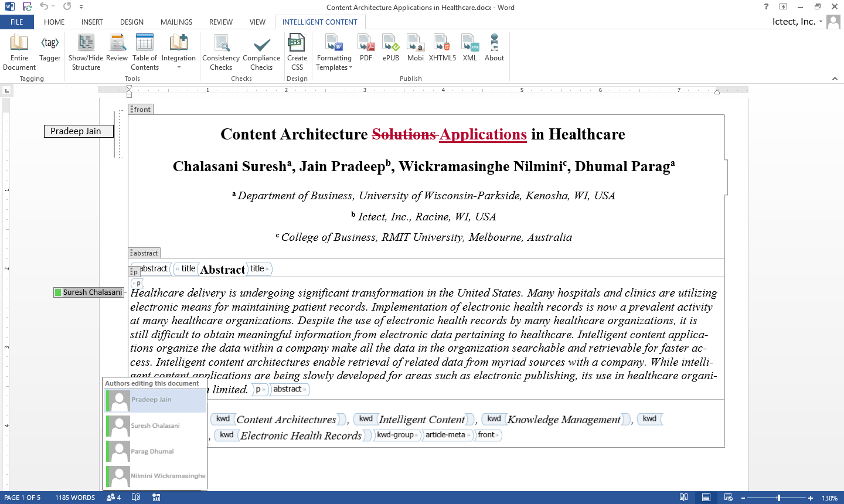Viewport: 844px width, 504px height.
Task: Open Ribbon Display Options
Action: coord(783,7)
